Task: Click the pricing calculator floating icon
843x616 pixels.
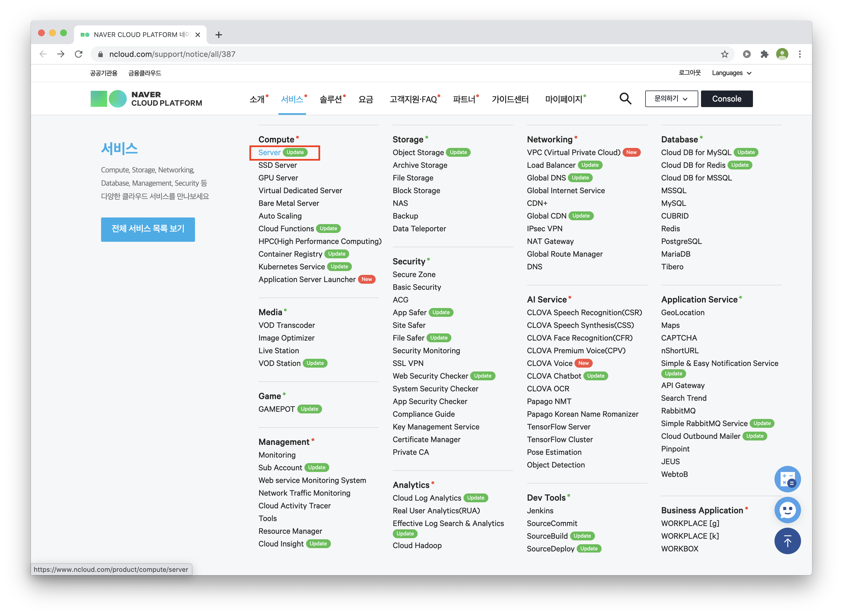Action: 787,479
